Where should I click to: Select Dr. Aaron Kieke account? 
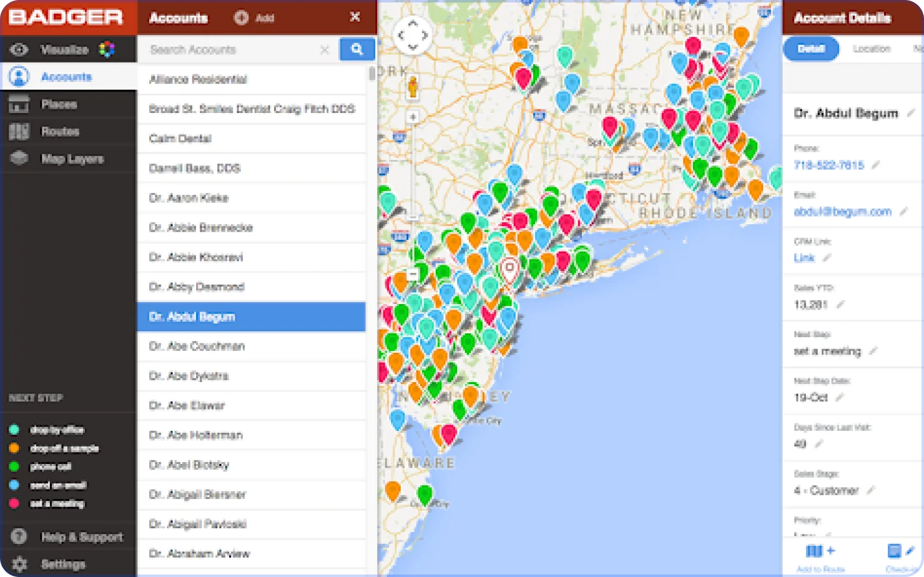coord(251,198)
